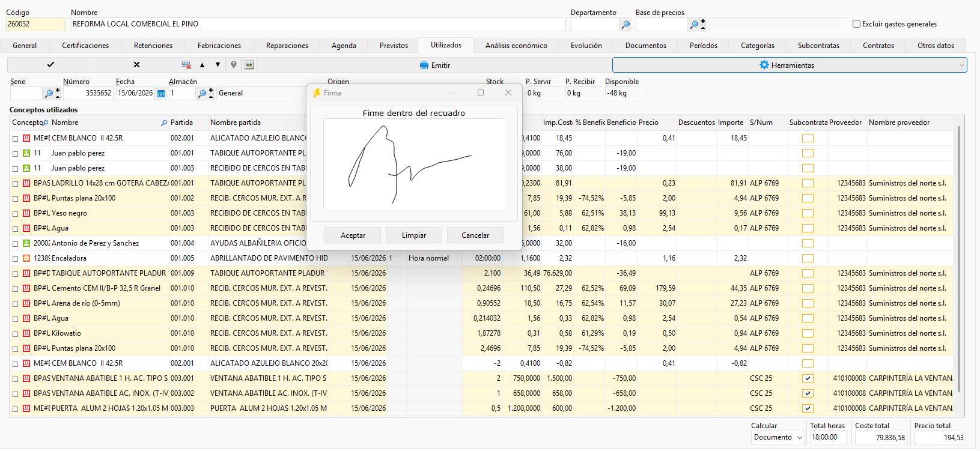Screen dimensions: 980x451
Task: Open the Fecha calendar picker icon
Action: (161, 94)
